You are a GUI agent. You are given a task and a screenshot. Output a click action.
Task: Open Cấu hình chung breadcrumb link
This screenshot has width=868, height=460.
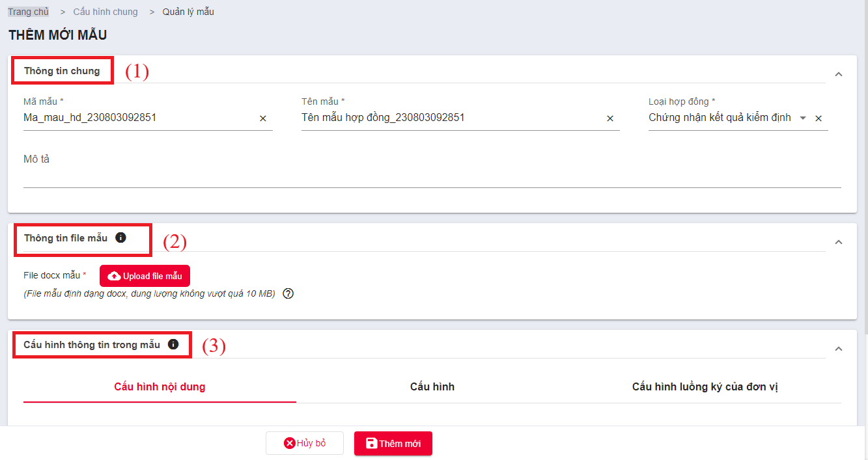click(x=105, y=12)
